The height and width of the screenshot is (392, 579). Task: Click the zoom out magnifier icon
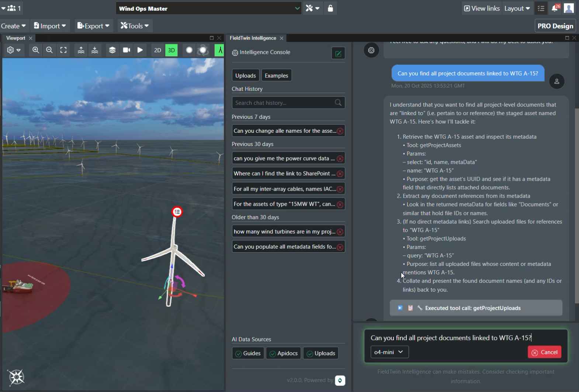(49, 50)
